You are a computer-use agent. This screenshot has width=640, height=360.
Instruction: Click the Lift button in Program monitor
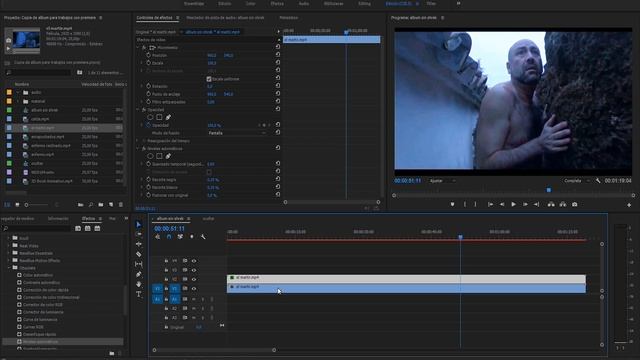(551, 204)
